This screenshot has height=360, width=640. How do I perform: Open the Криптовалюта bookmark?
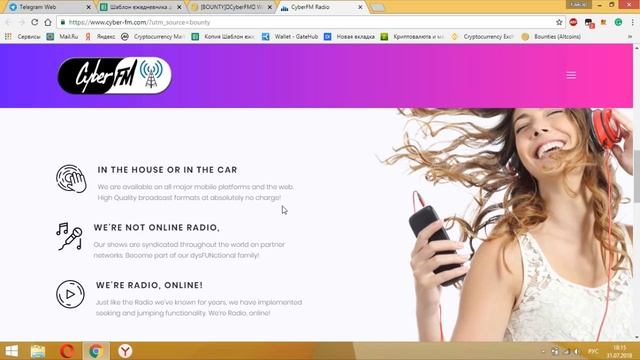click(x=412, y=36)
